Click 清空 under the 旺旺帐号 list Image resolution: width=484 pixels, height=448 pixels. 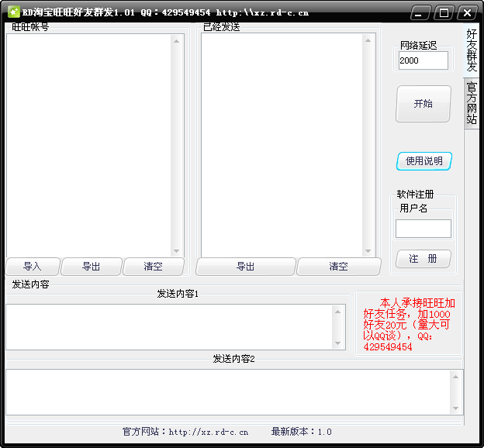(154, 267)
